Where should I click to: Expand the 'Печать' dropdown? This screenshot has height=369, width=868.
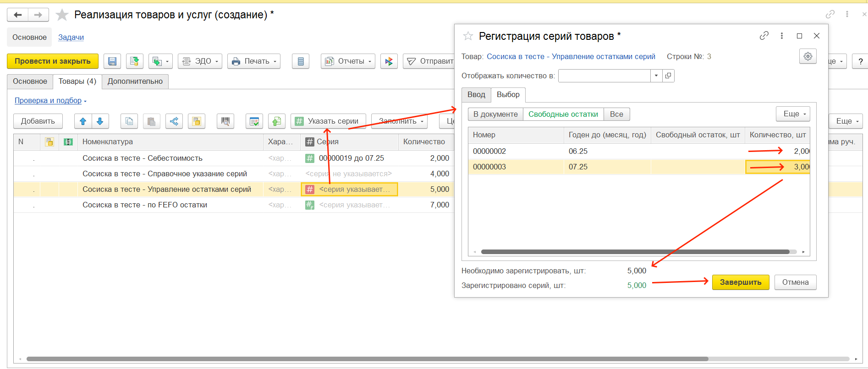coord(254,61)
